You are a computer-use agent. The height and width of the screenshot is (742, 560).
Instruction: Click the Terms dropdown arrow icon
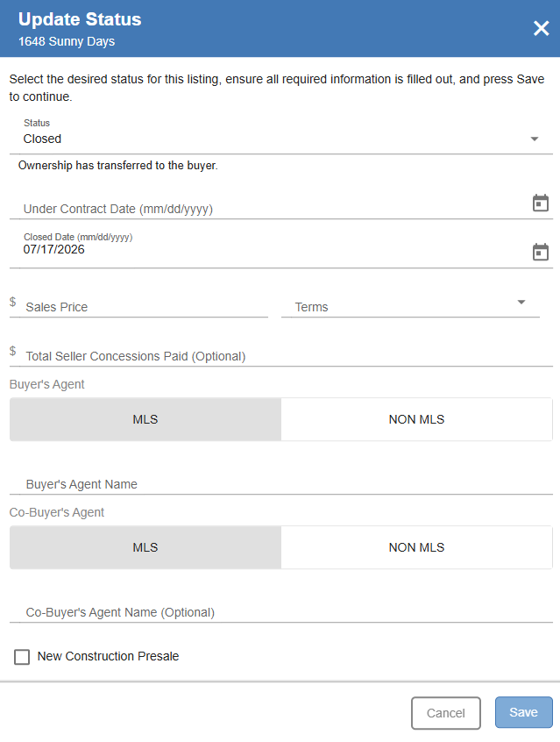(521, 303)
